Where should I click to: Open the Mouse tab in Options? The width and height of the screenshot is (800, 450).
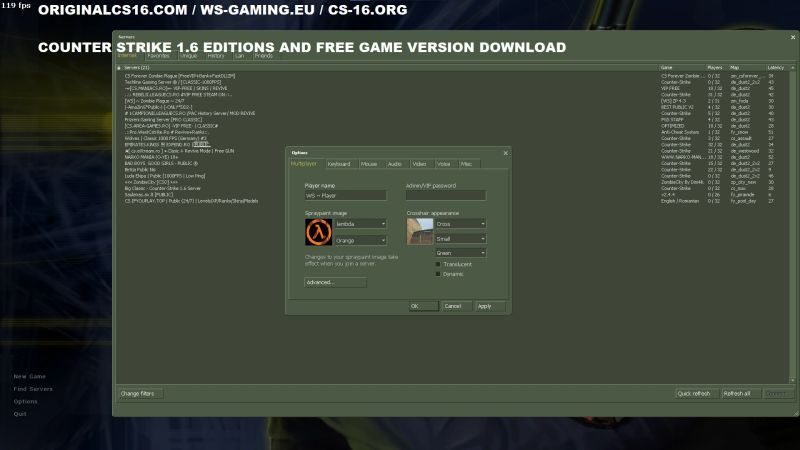(370, 164)
